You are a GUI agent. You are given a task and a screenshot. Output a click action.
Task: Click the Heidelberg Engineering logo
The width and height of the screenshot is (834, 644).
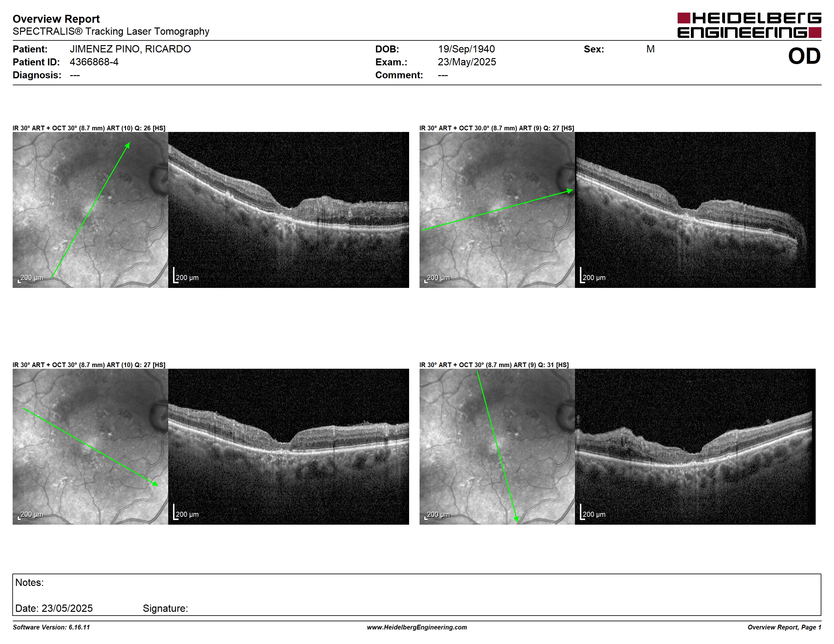749,26
